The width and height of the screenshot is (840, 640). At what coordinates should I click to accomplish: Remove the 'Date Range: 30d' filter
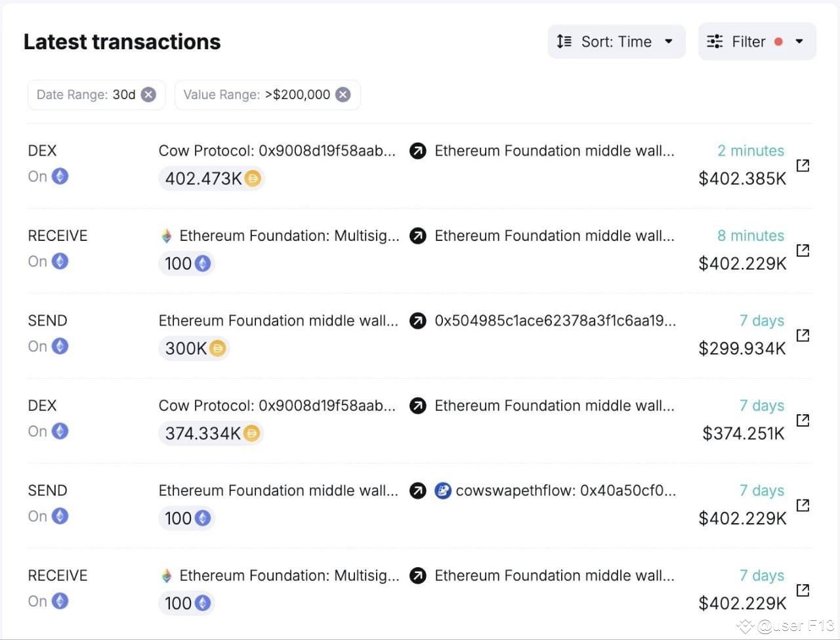tap(149, 95)
